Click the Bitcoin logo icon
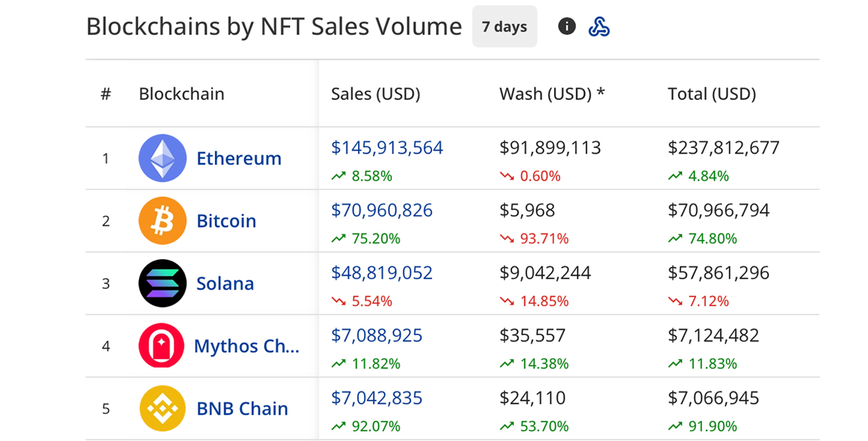 pos(163,220)
